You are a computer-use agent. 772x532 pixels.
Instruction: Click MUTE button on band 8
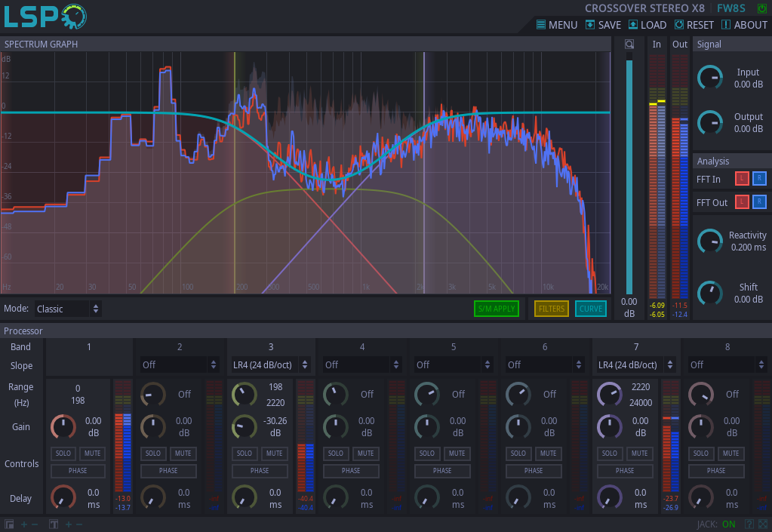pyautogui.click(x=730, y=454)
